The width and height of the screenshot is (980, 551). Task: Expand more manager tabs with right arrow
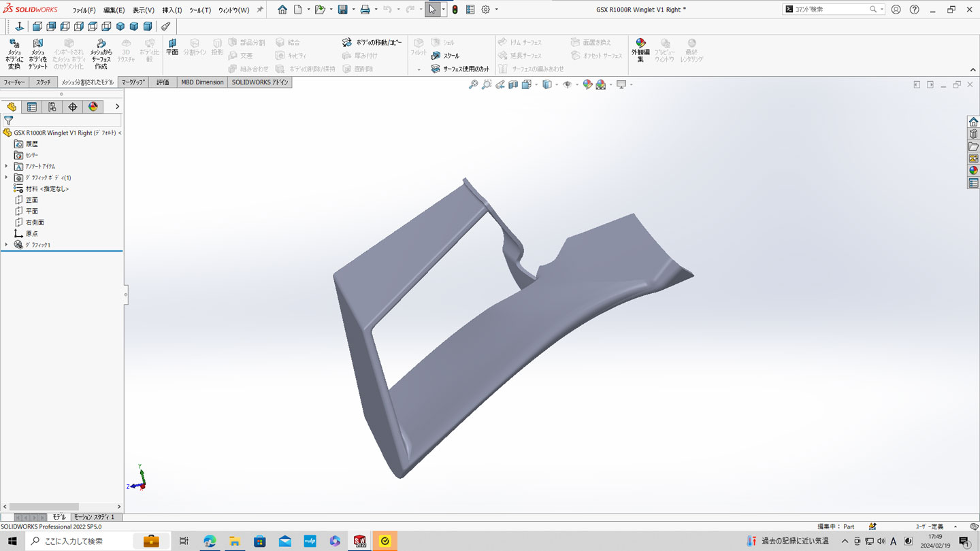click(x=117, y=107)
